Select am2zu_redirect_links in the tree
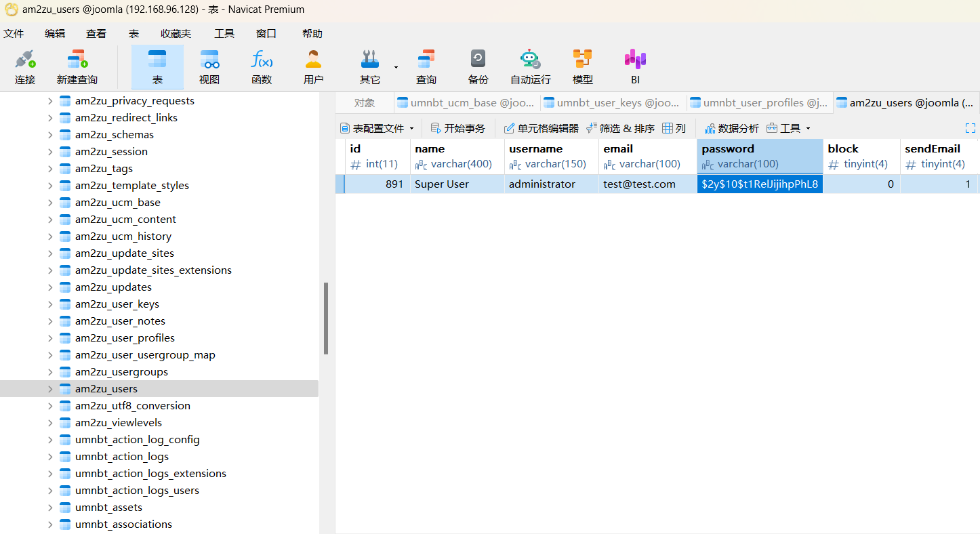The height and width of the screenshot is (534, 980). pyautogui.click(x=126, y=118)
